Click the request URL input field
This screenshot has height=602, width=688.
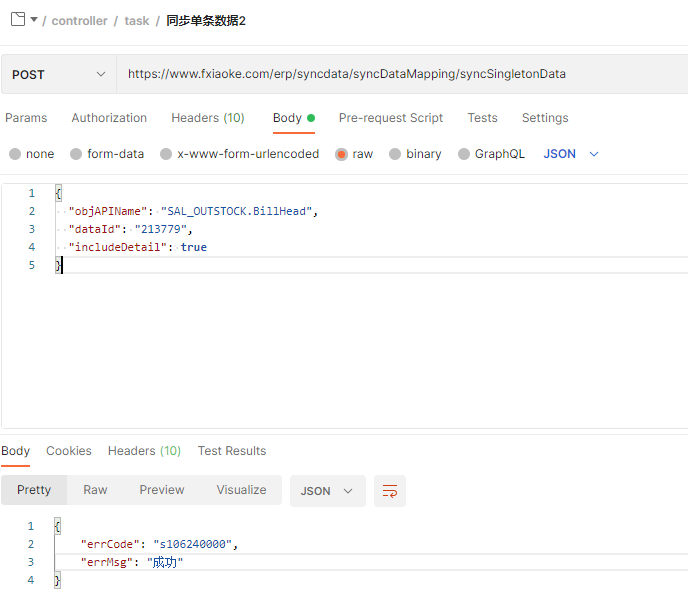(x=400, y=74)
